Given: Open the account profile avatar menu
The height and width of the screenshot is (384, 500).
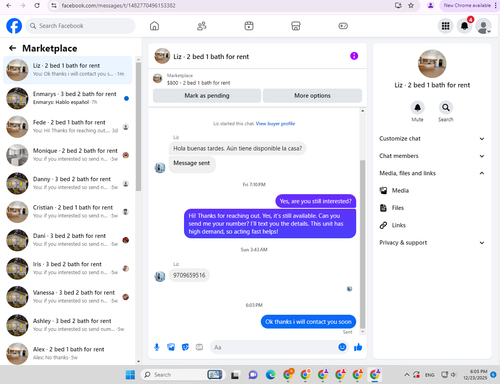Looking at the screenshot, I should [483, 26].
